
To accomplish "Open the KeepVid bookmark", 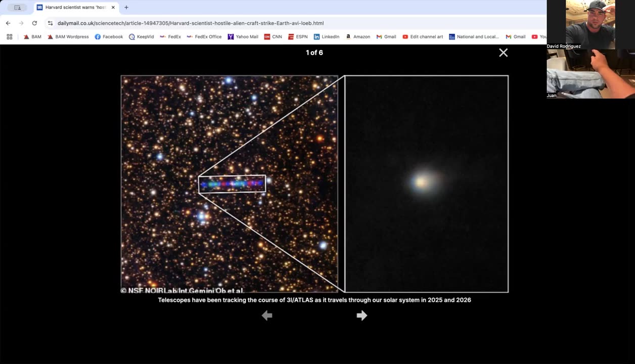I will pyautogui.click(x=141, y=37).
